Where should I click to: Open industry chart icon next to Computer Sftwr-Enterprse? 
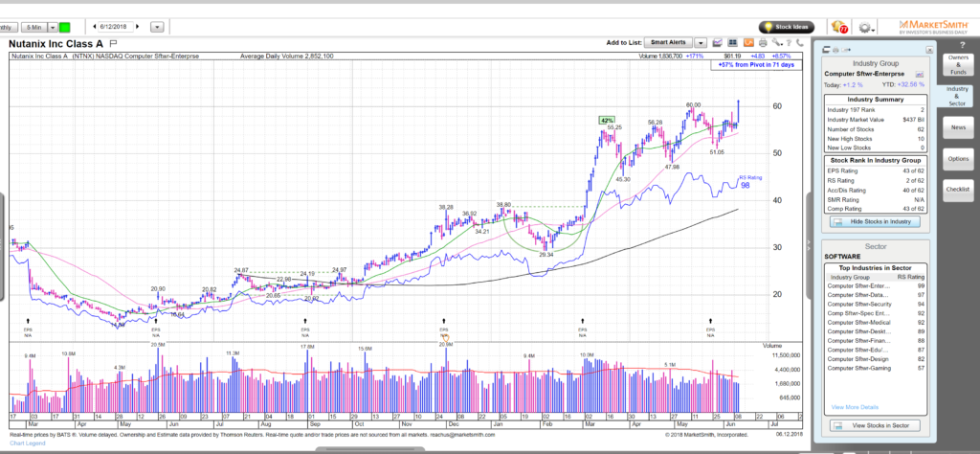click(920, 74)
